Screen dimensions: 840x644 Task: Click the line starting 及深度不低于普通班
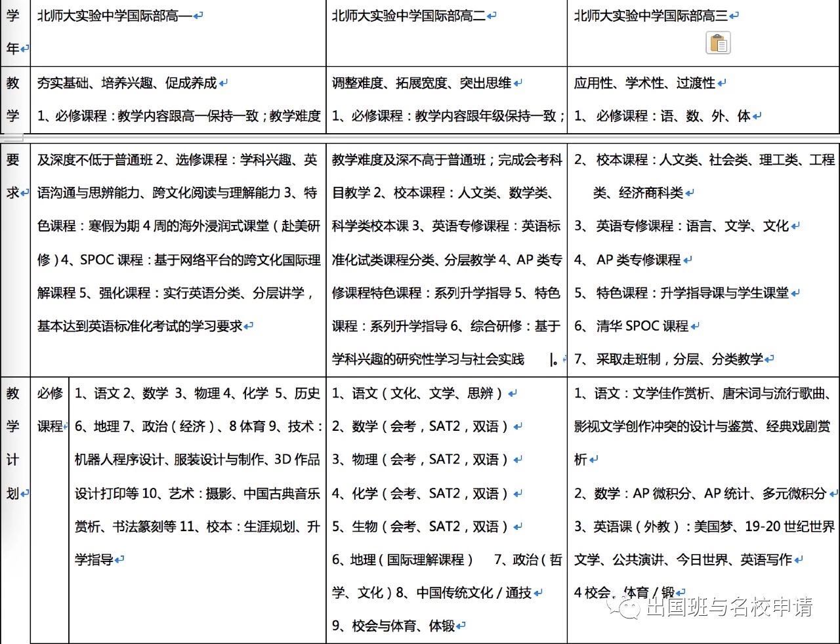(177, 159)
